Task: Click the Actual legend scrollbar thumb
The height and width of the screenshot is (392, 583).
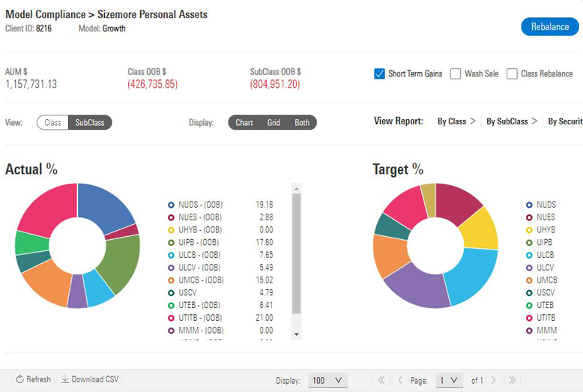Action: pos(296,253)
